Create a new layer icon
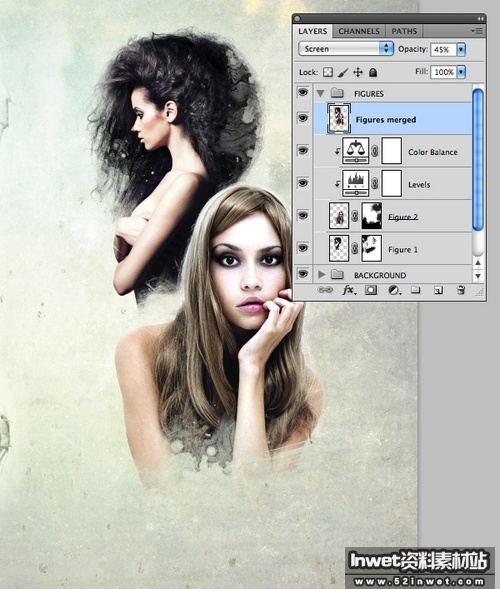 tap(438, 290)
